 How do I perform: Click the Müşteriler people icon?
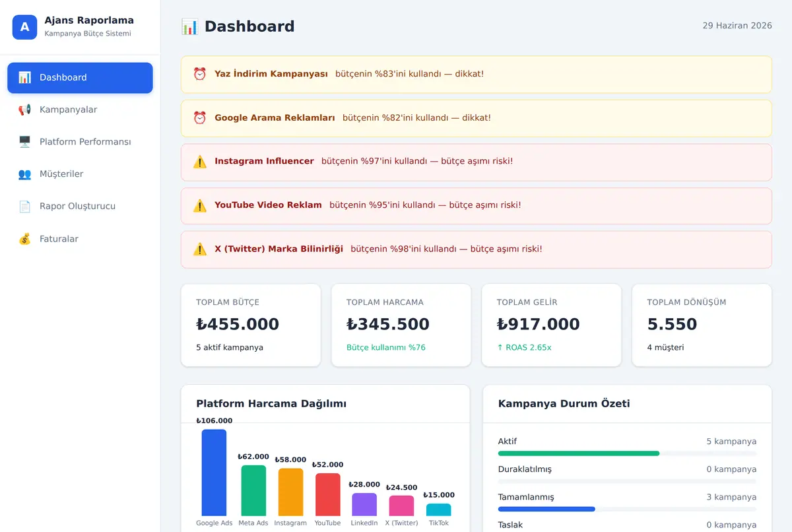[24, 174]
